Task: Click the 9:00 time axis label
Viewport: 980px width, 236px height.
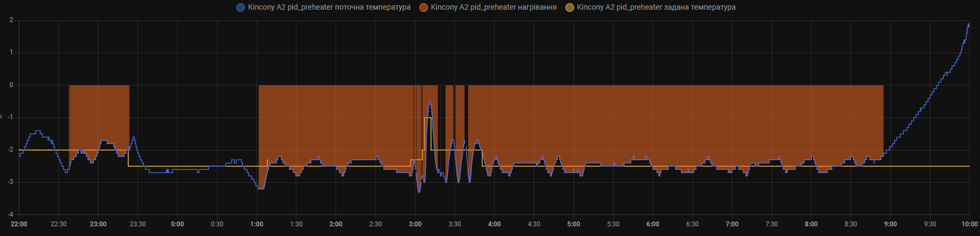Action: (890, 224)
